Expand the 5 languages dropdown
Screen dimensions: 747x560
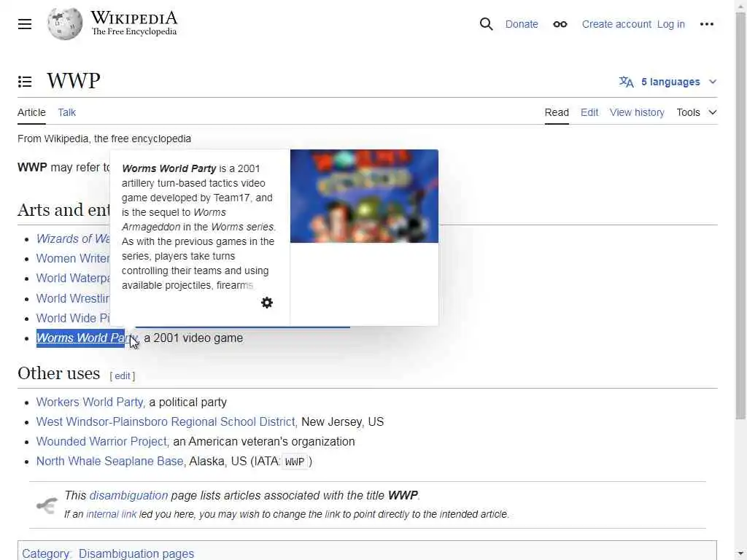[x=668, y=82]
